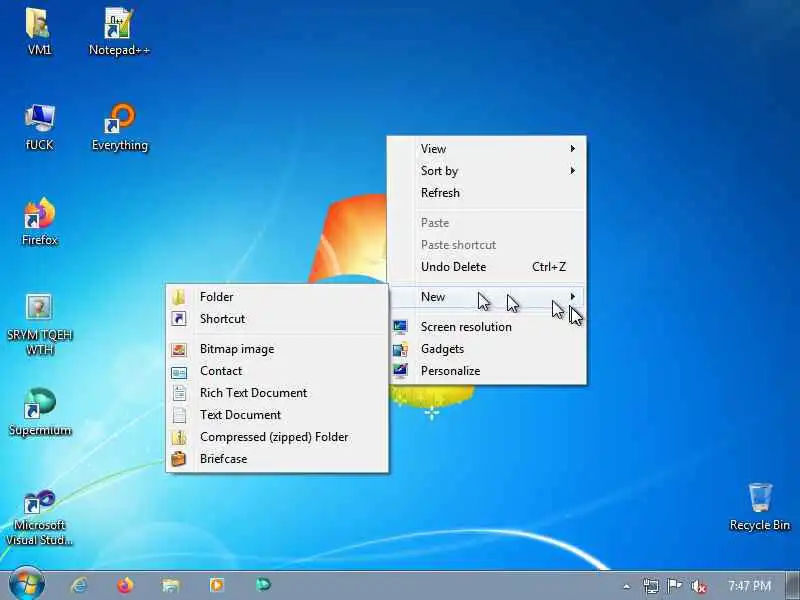The height and width of the screenshot is (600, 800).
Task: Click the Gadgets icon in the context menu
Action: [x=400, y=349]
